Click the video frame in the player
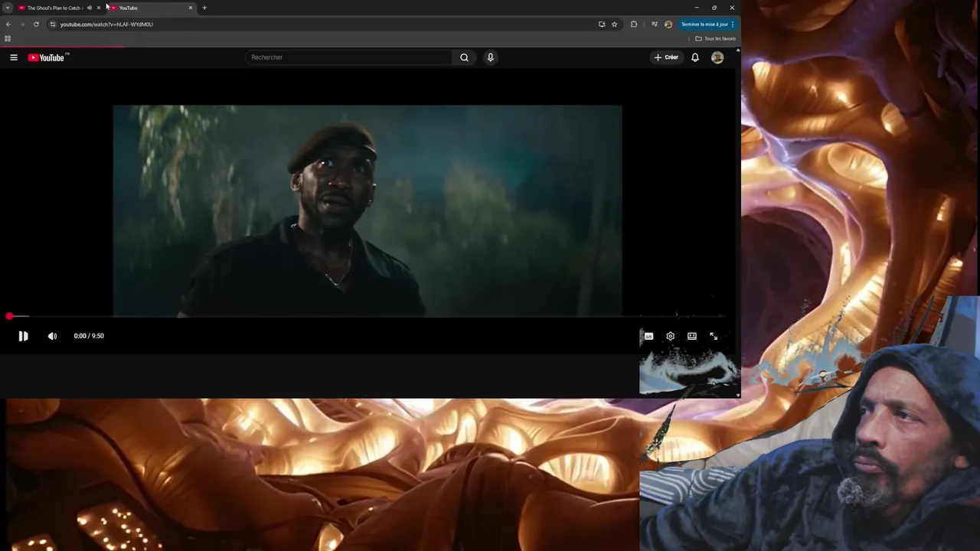The width and height of the screenshot is (980, 551). pos(367,210)
